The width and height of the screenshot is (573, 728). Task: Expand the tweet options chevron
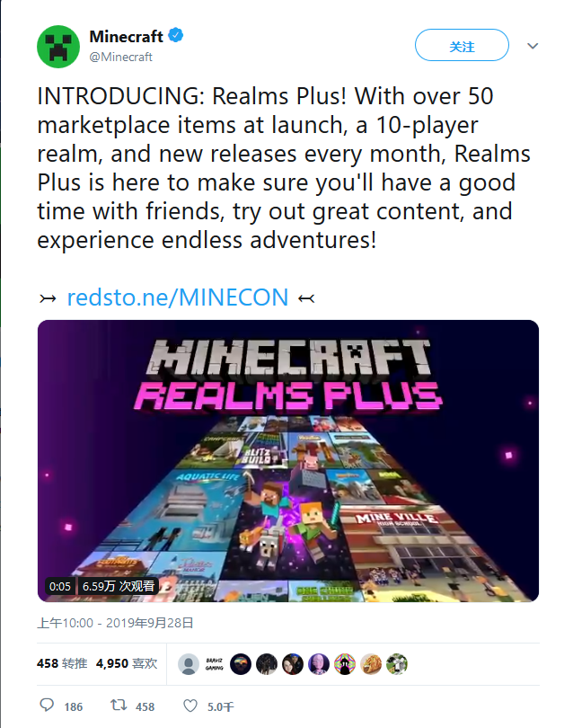tap(533, 46)
